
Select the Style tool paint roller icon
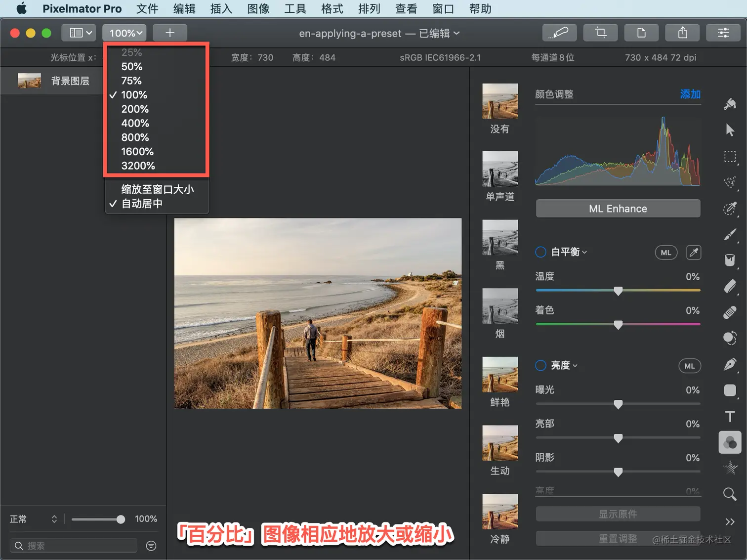point(730,104)
